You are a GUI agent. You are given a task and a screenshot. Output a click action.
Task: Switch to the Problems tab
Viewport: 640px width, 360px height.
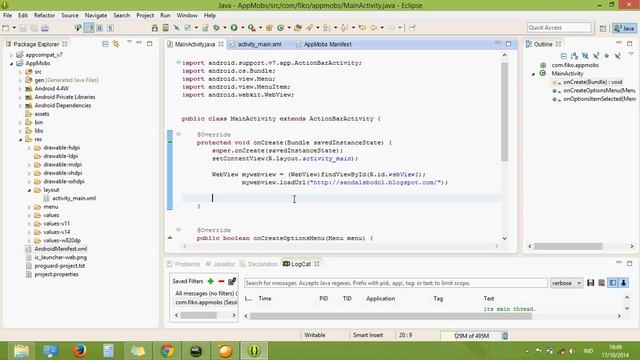point(187,264)
